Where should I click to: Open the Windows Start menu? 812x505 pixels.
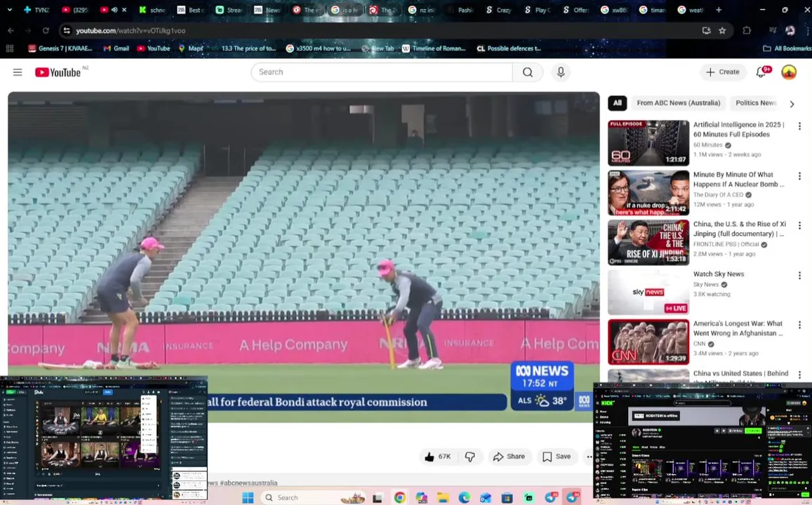(248, 497)
